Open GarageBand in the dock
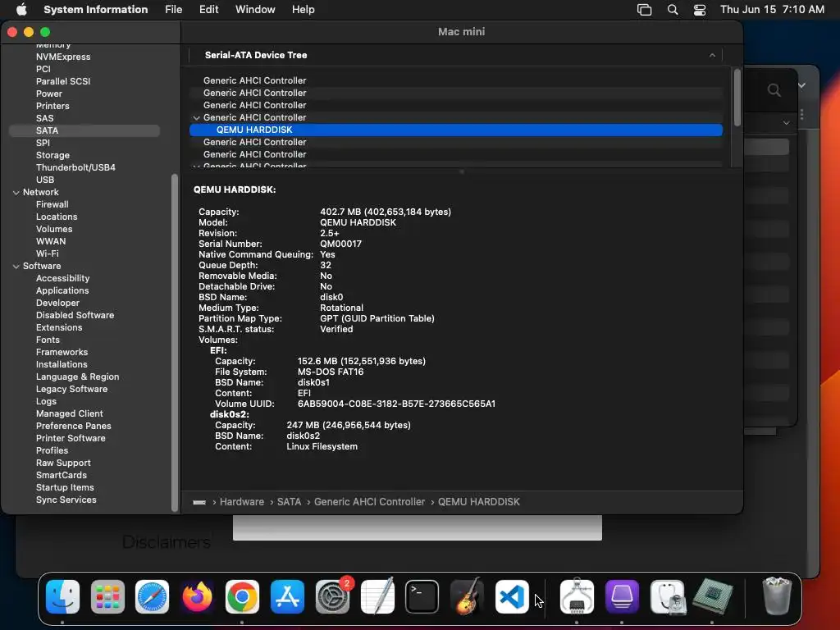Image resolution: width=840 pixels, height=630 pixels. click(x=467, y=596)
